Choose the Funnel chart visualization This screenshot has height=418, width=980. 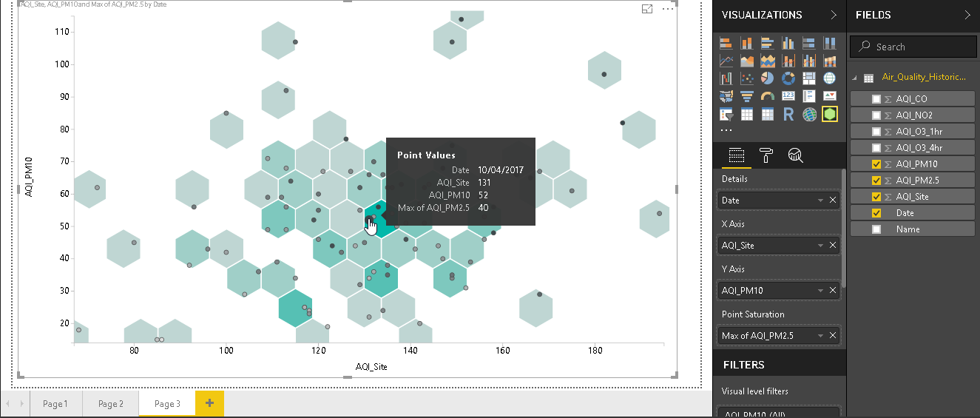746,96
